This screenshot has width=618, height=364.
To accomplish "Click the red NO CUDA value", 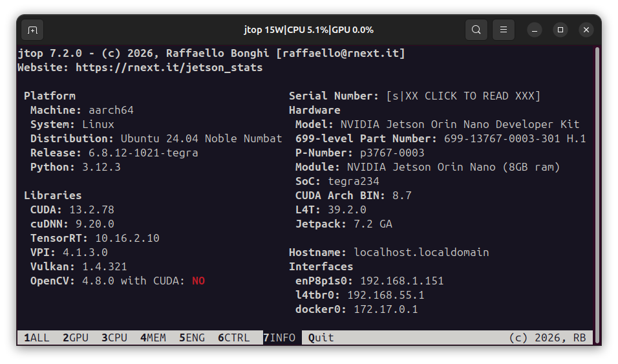I will 198,281.
